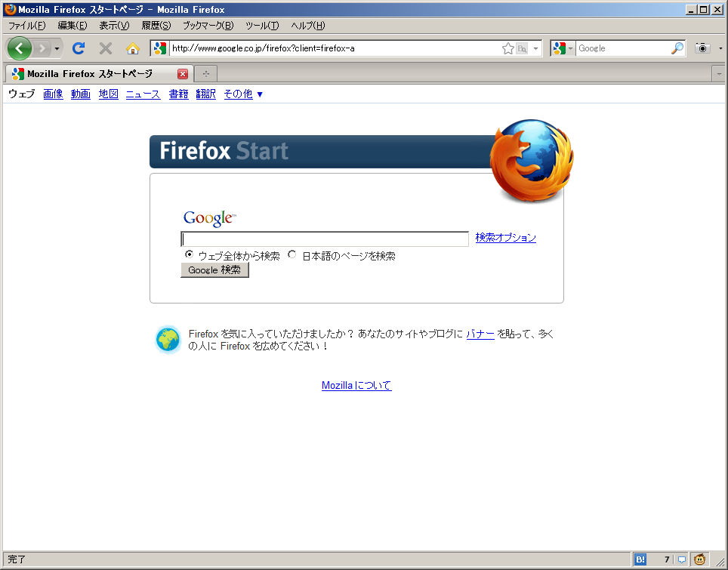Open a new tab with the plus button
Viewport: 728px width, 570px height.
coord(206,74)
